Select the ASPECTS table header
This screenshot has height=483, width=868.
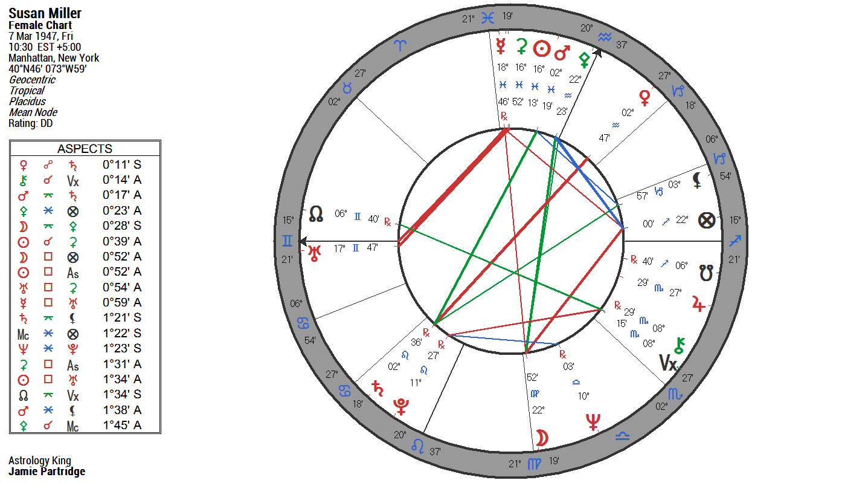coord(85,149)
